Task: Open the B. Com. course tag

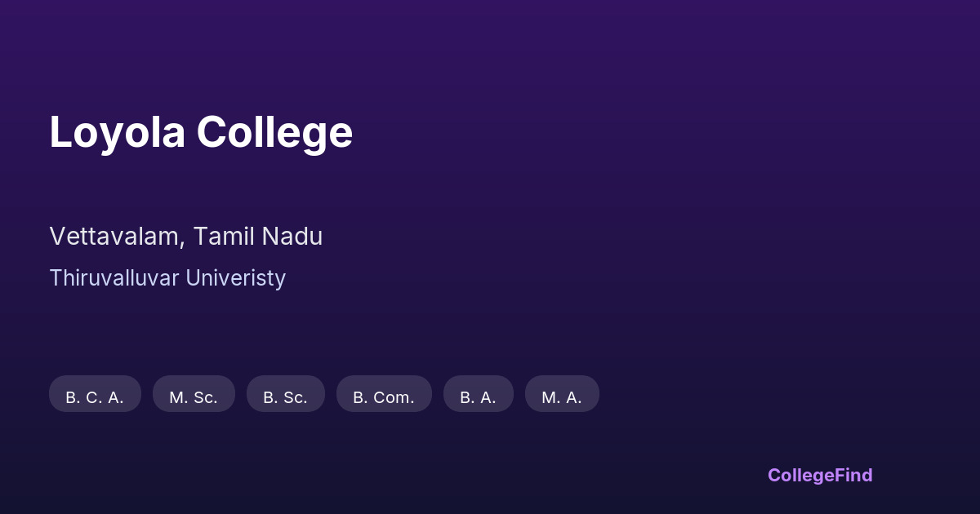Action: [x=384, y=394]
